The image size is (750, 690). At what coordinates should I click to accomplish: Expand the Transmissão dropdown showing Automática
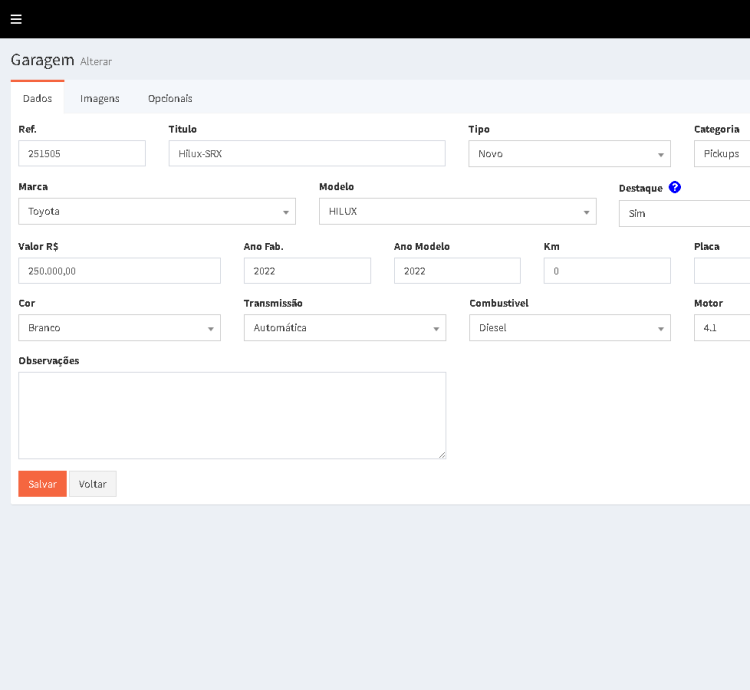click(x=344, y=328)
